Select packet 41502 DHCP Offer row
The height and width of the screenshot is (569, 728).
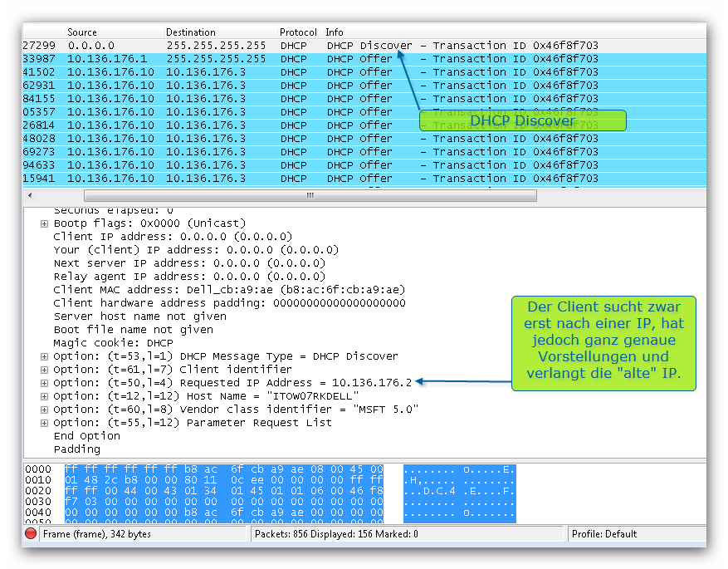(364, 72)
